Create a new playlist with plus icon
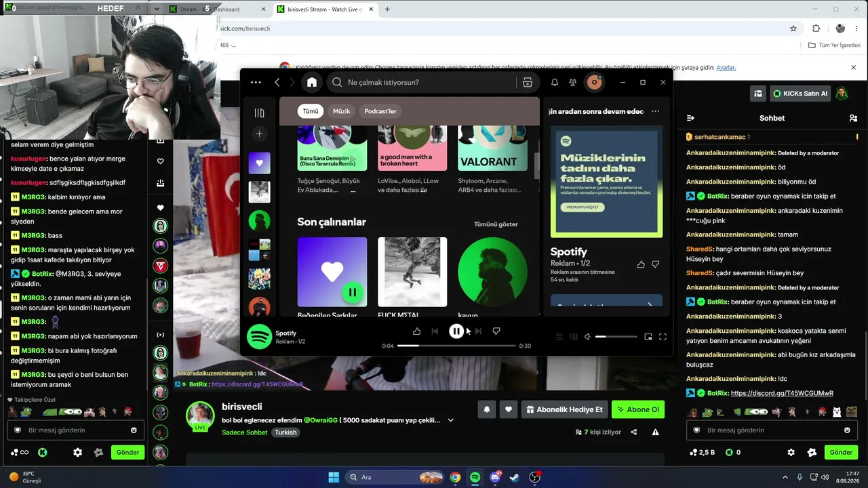 (259, 134)
